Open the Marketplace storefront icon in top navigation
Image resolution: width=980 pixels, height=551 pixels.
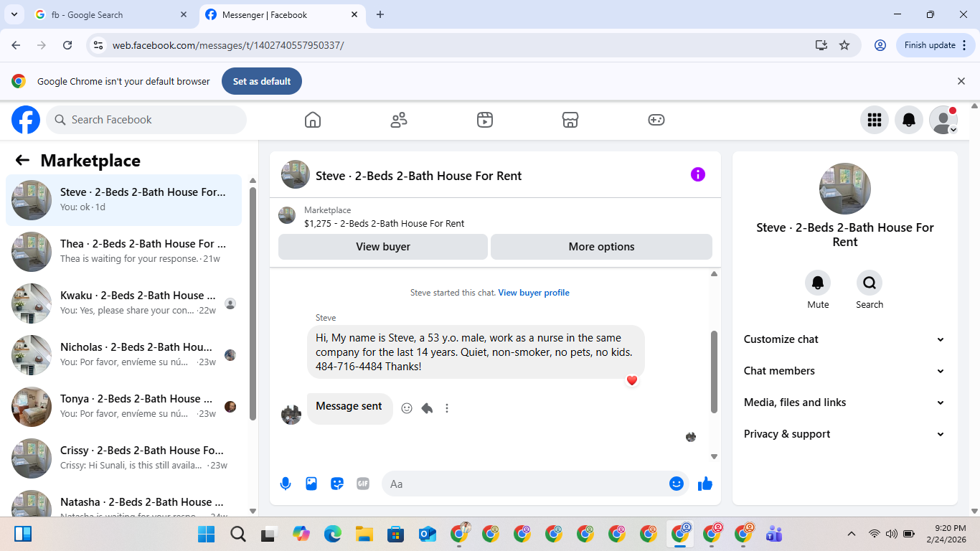coord(570,120)
